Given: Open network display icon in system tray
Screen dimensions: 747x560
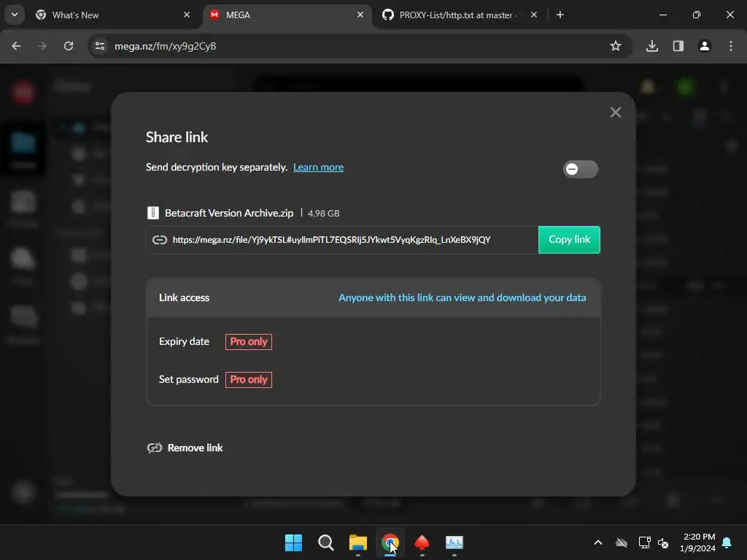Looking at the screenshot, I should [644, 542].
